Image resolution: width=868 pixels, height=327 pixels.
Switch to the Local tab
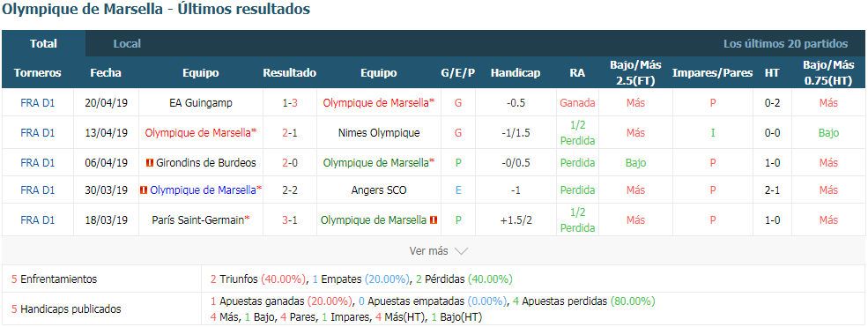(x=127, y=44)
